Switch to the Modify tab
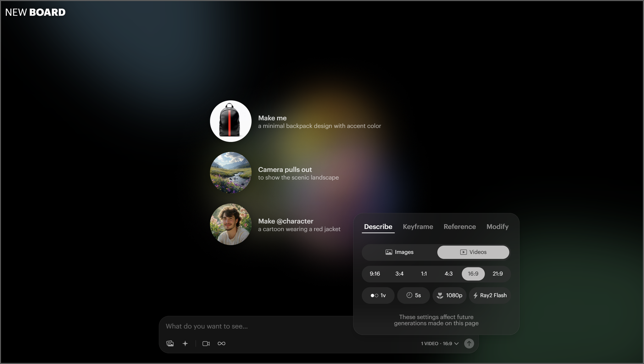Image resolution: width=644 pixels, height=364 pixels. point(497,227)
